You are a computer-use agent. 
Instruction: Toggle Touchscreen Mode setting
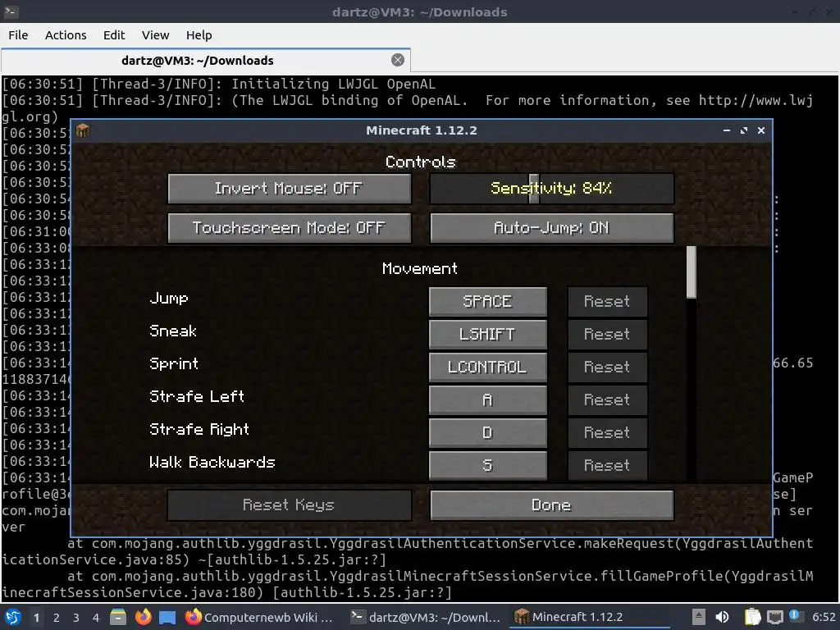click(x=290, y=228)
